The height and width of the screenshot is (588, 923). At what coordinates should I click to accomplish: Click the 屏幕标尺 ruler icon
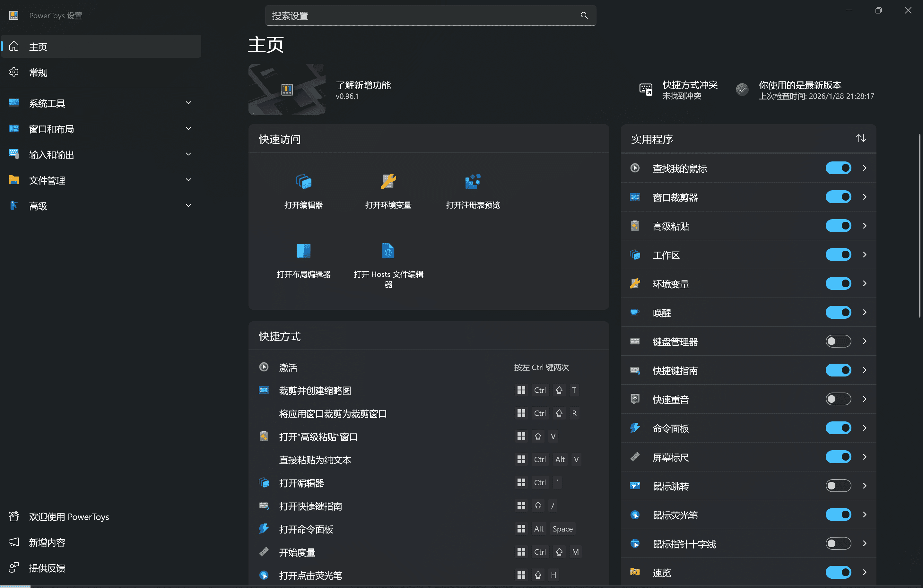click(x=635, y=457)
